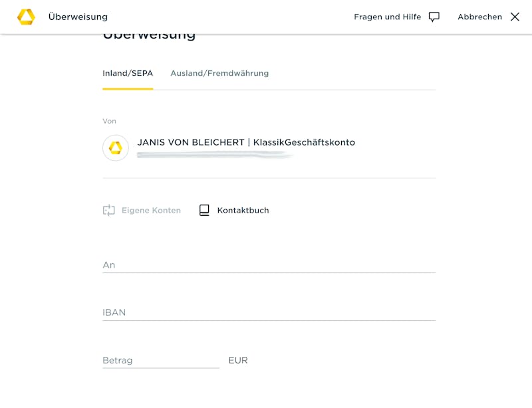Screen dimensions: 532x408
Task: Focus the IBAN input field
Action: [269, 312]
